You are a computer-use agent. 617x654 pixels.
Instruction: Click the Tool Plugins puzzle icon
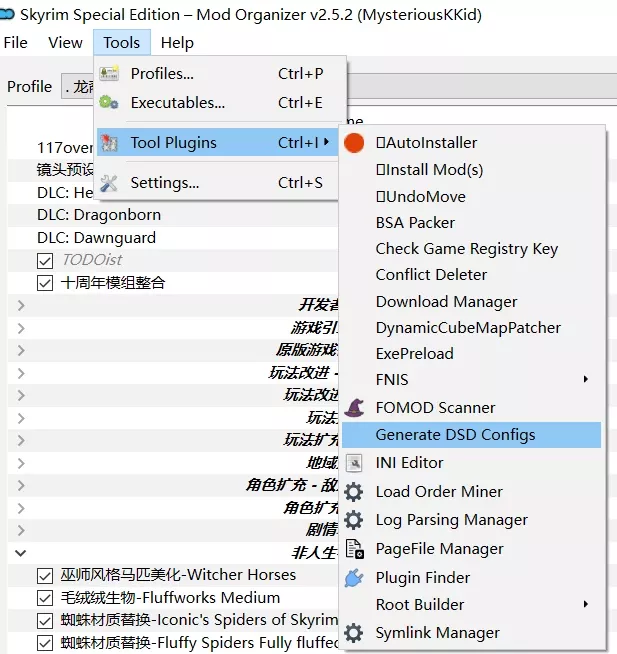click(x=109, y=143)
